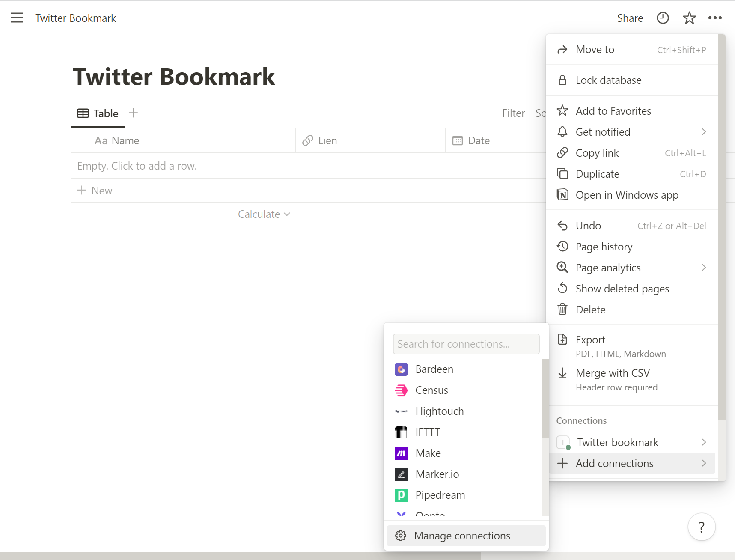Click the Page history clock icon
The width and height of the screenshot is (735, 560).
coord(562,246)
